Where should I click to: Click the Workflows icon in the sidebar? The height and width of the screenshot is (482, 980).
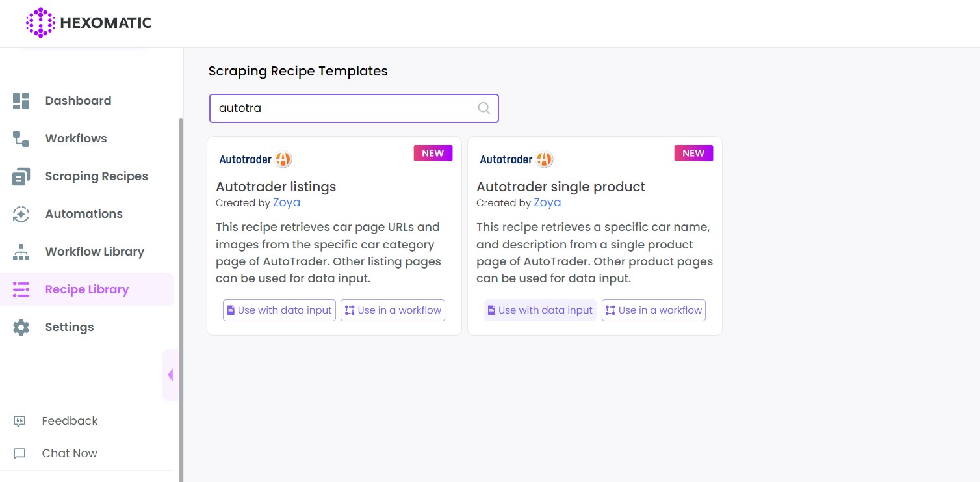(20, 139)
